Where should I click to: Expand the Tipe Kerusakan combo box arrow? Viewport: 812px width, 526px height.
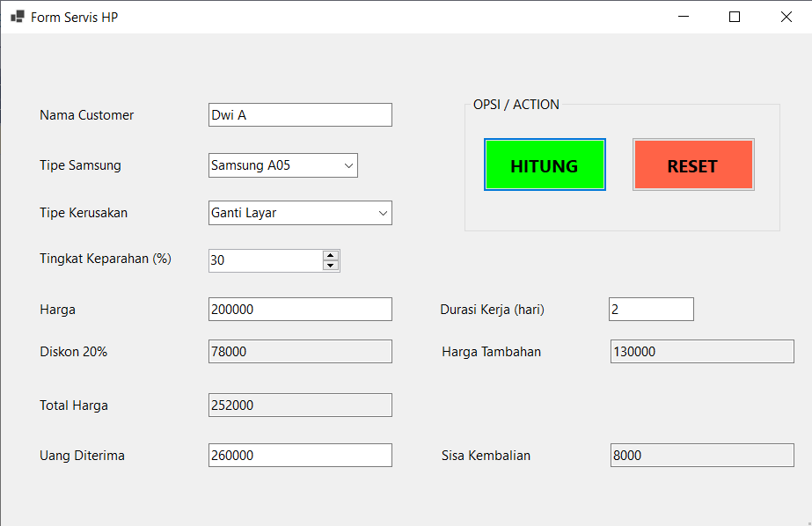pyautogui.click(x=384, y=213)
